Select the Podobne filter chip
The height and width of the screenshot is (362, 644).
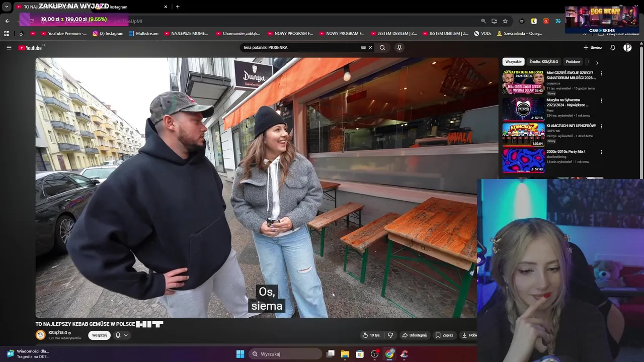click(x=573, y=62)
